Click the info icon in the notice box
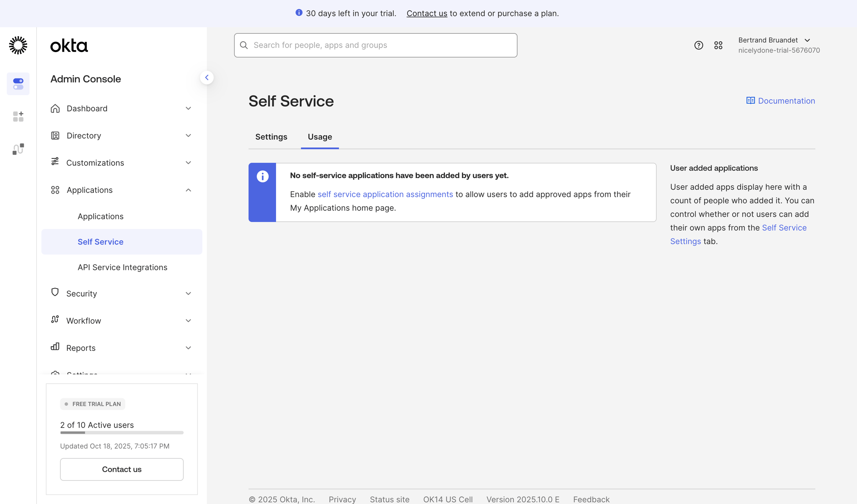 [x=262, y=176]
